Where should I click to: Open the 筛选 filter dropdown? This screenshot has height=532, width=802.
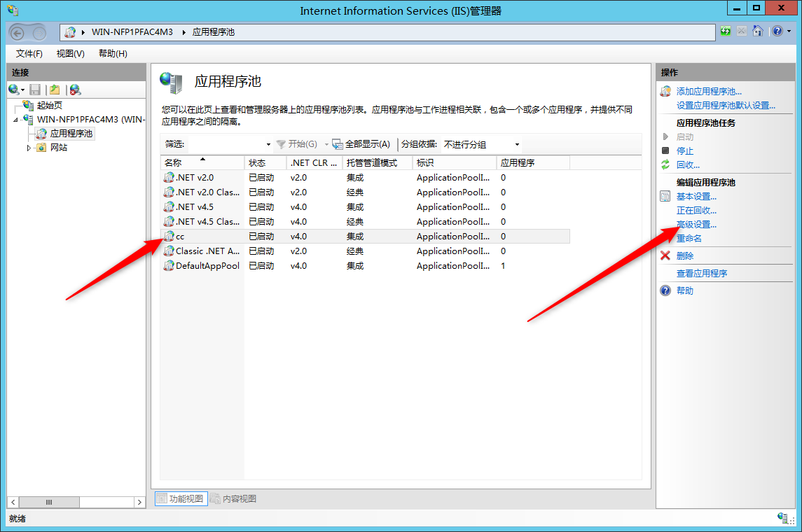(268, 145)
